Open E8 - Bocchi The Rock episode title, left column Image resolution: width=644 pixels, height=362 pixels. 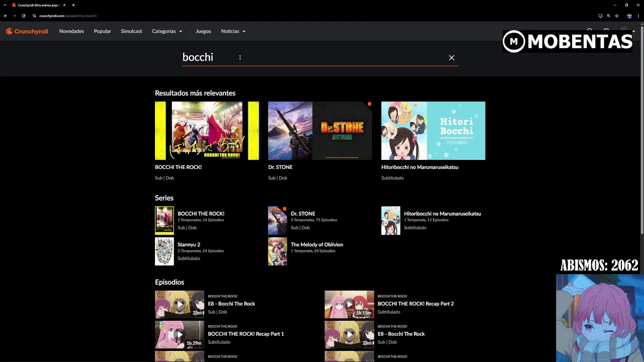(x=231, y=304)
